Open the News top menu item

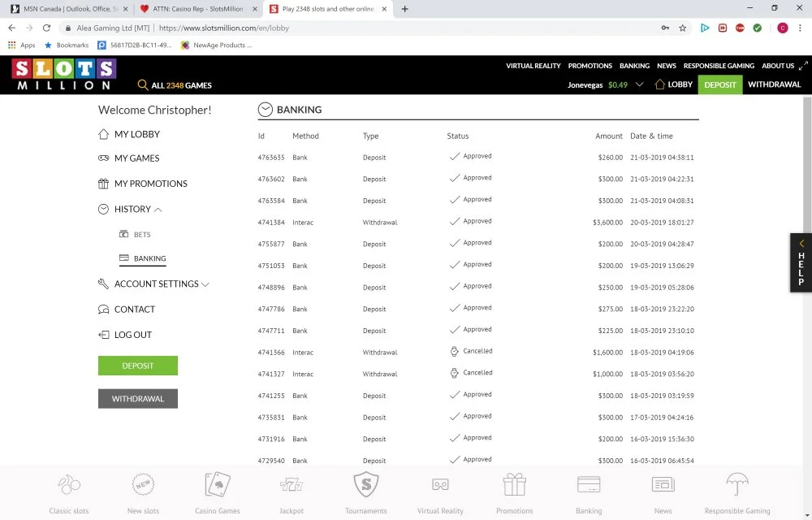667,66
